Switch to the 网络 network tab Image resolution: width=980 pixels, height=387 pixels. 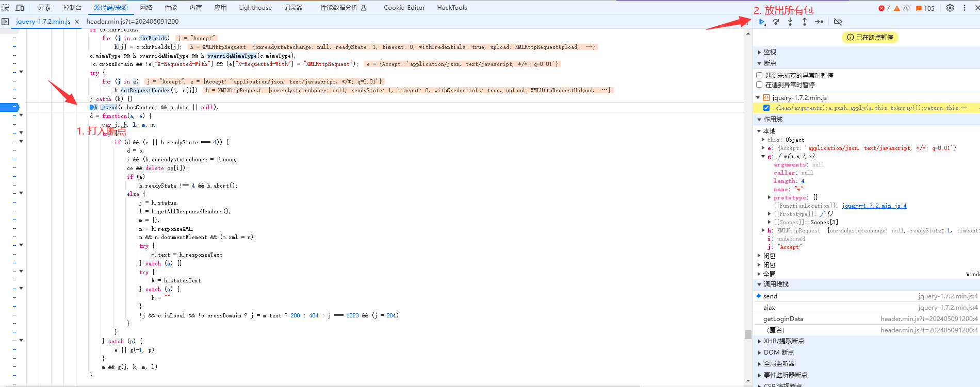tap(146, 8)
